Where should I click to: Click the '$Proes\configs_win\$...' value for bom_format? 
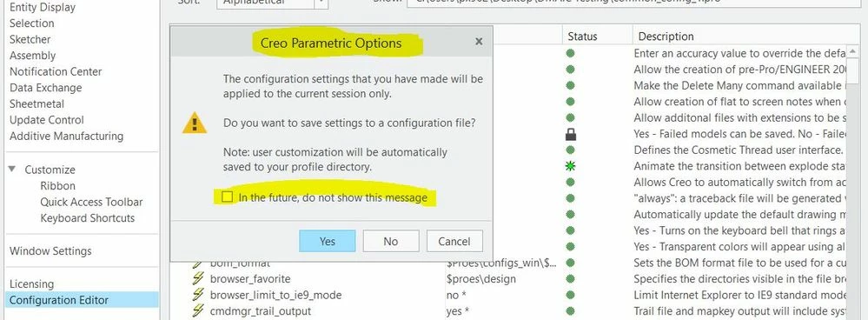coord(501,263)
